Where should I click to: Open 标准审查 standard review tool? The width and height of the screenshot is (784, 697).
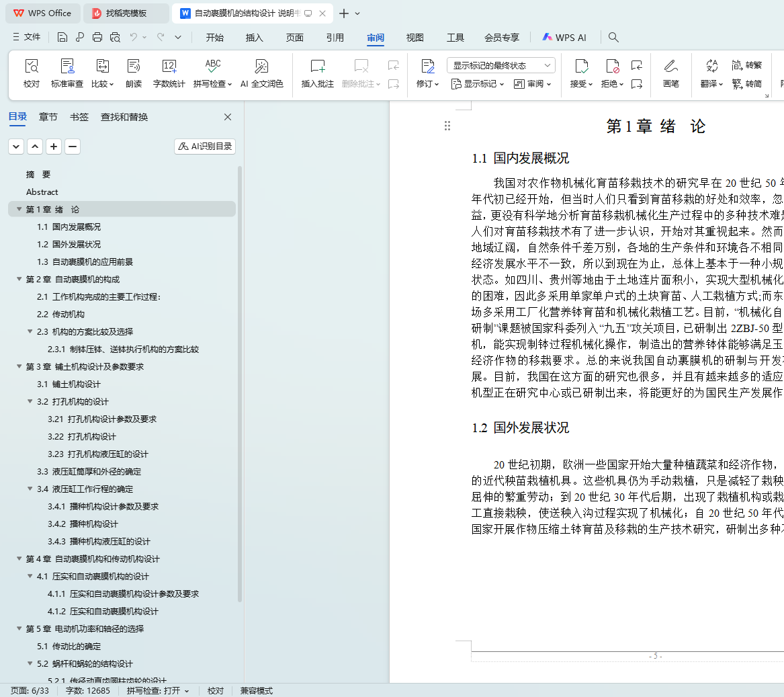pyautogui.click(x=67, y=73)
